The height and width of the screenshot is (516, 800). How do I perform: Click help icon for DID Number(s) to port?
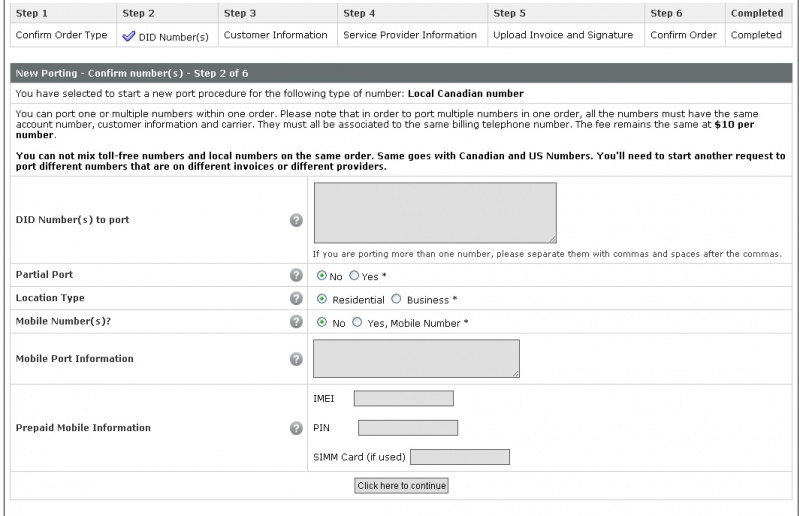point(296,220)
